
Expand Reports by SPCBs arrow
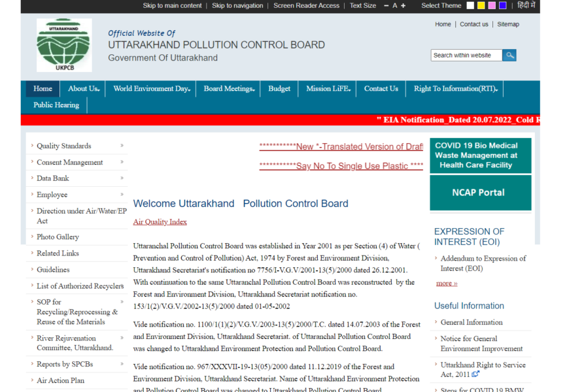(x=122, y=364)
